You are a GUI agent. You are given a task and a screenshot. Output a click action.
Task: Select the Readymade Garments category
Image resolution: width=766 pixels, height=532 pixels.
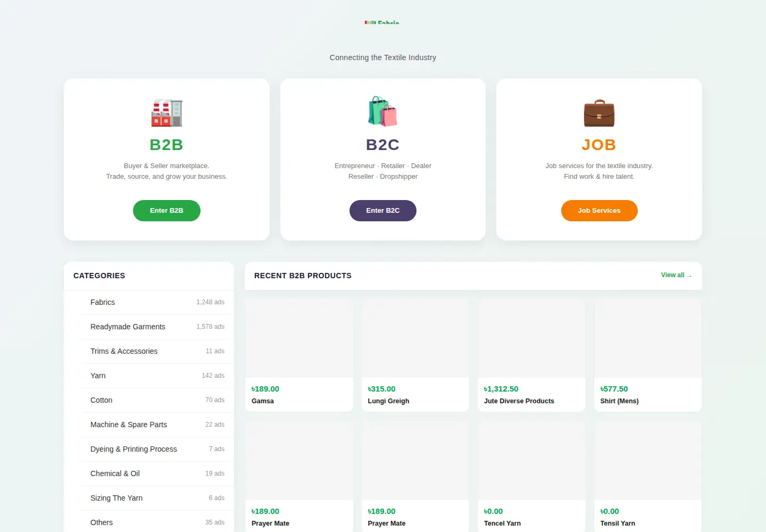(157, 327)
